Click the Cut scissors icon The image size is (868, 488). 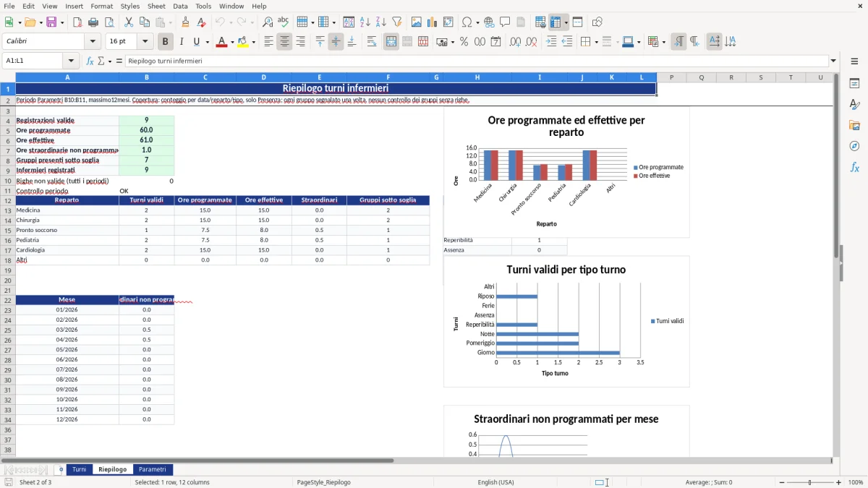point(129,22)
